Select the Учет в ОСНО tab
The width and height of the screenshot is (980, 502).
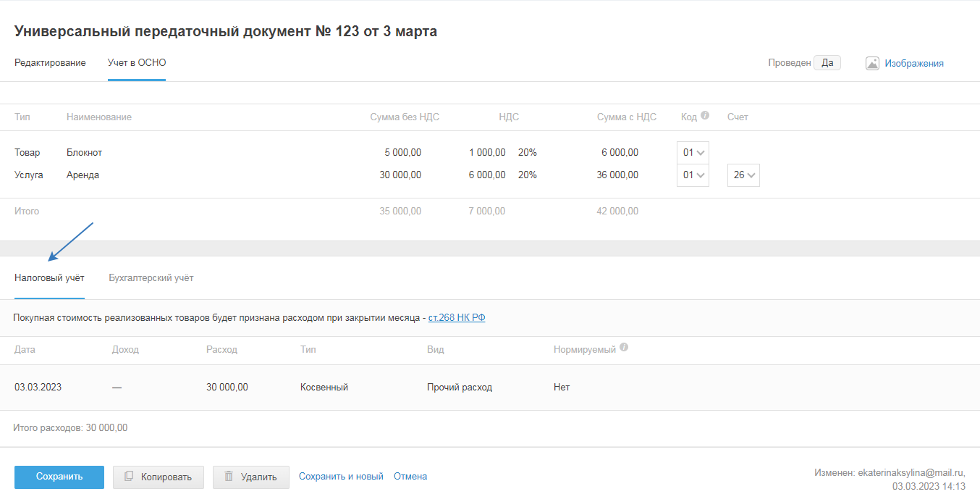point(137,63)
